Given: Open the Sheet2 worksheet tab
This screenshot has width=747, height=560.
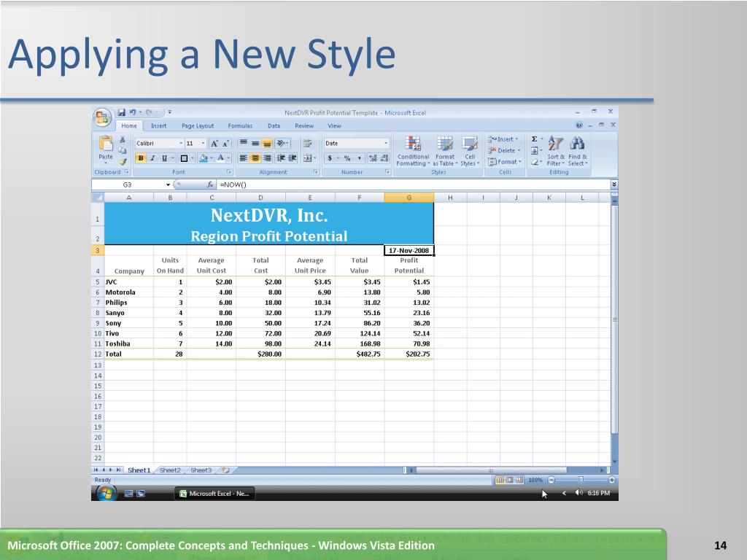Looking at the screenshot, I should tap(170, 470).
